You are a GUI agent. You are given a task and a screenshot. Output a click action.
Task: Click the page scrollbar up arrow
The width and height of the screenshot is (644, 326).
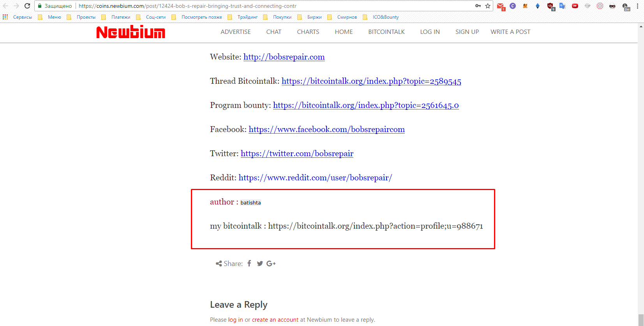tap(641, 26)
